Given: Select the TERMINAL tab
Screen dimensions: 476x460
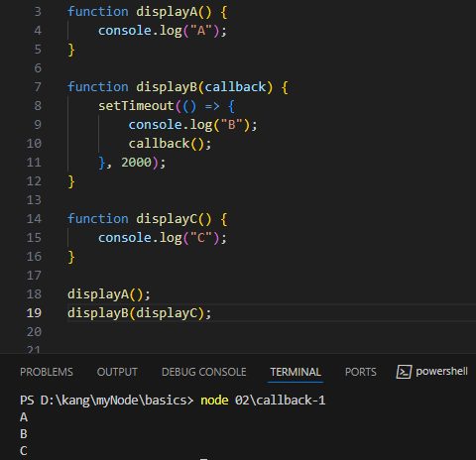Looking at the screenshot, I should [296, 372].
